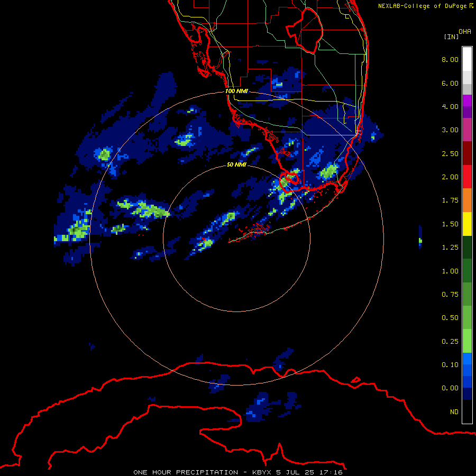Click the 1.50 legend value

(x=450, y=224)
